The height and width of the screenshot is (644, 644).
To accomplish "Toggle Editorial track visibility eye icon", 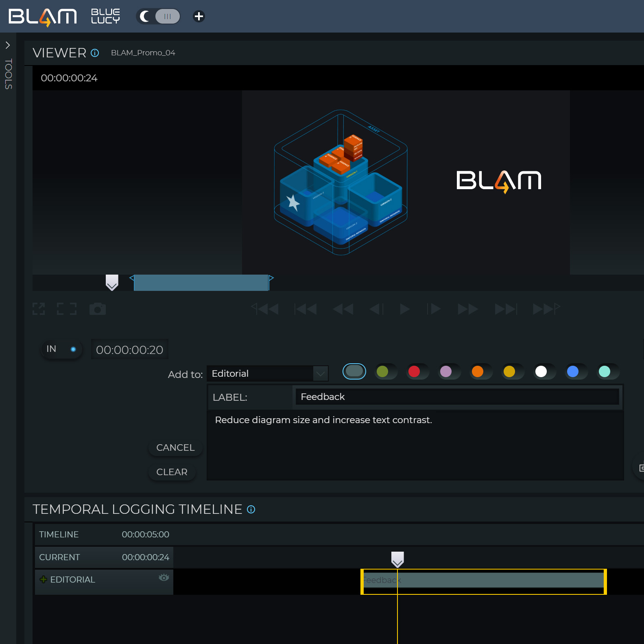I will (x=164, y=578).
